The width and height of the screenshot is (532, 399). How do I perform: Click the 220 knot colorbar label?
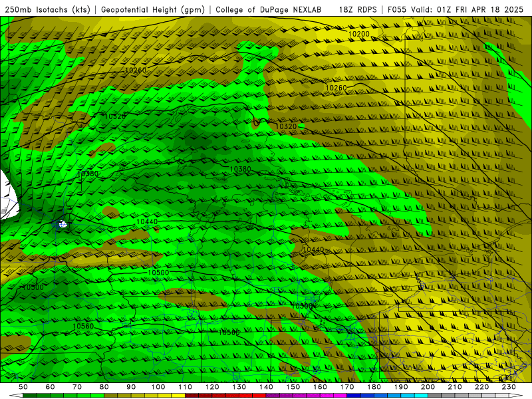pyautogui.click(x=481, y=387)
